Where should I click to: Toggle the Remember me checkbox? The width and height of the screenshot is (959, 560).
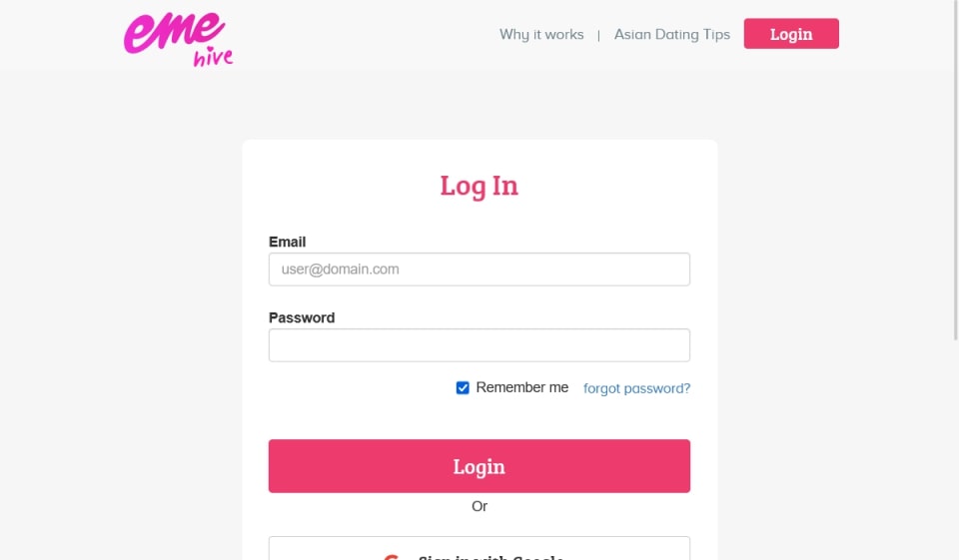(463, 388)
